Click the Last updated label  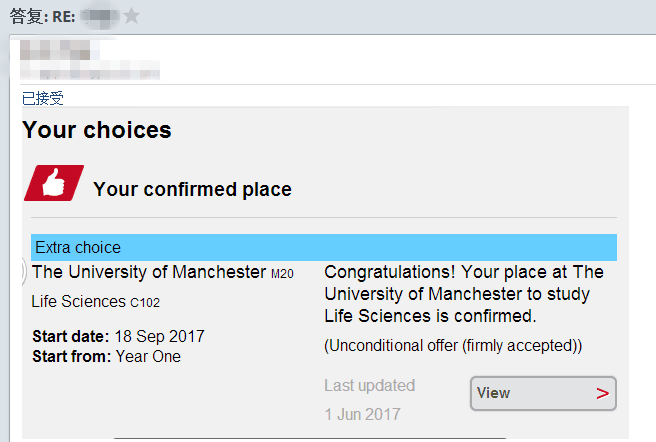point(369,385)
